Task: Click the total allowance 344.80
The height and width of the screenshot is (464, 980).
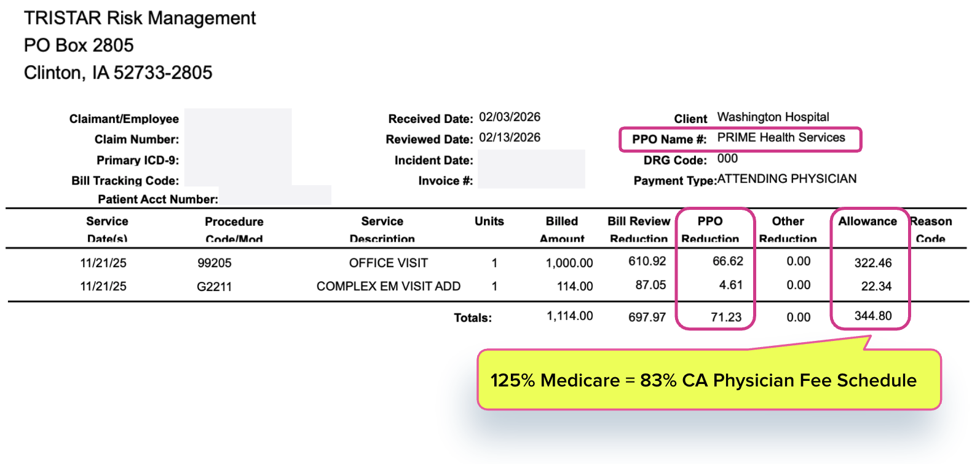Action: [x=873, y=316]
